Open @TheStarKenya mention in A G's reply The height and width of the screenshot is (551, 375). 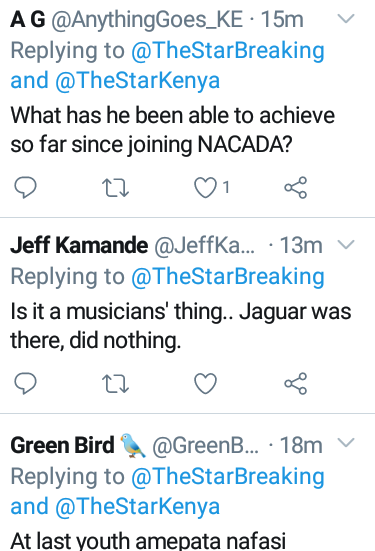[137, 80]
